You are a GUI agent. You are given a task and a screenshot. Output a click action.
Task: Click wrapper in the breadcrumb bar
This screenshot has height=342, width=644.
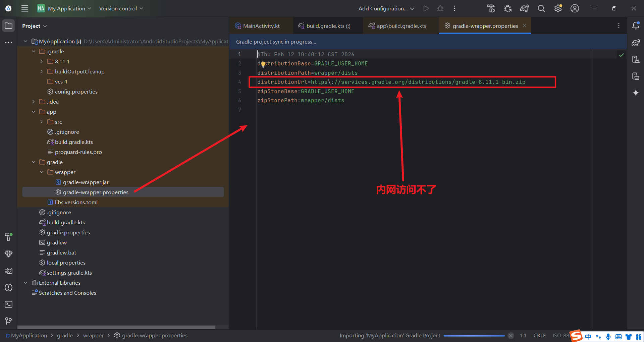coord(93,336)
